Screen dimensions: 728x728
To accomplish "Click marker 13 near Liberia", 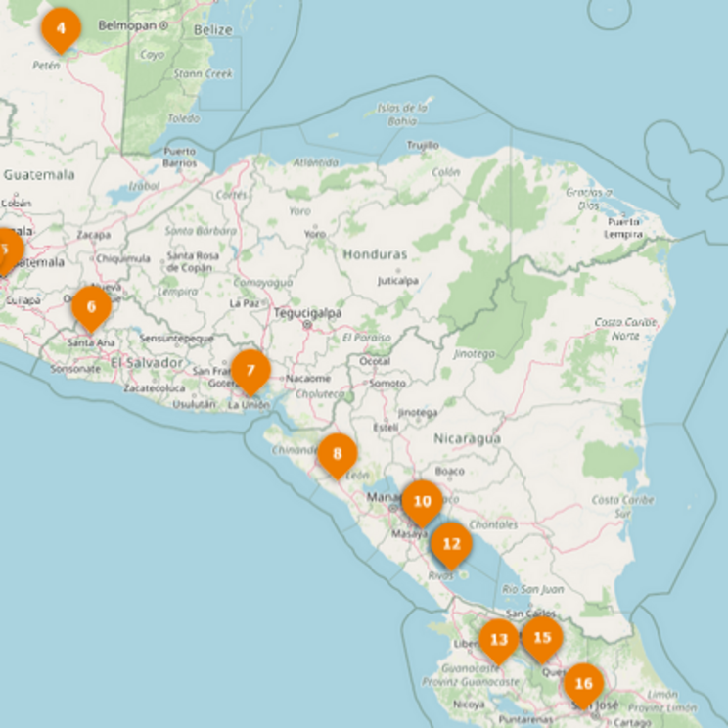I will click(499, 642).
